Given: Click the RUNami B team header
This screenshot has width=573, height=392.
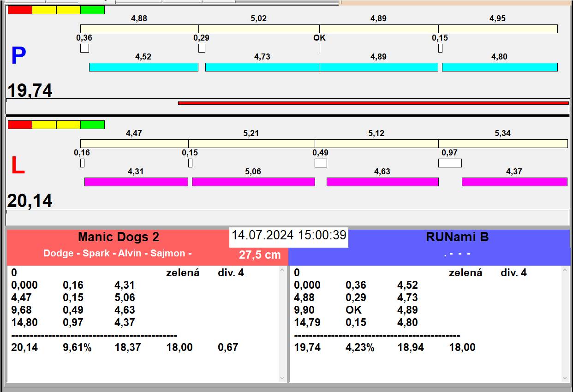Looking at the screenshot, I should 457,237.
